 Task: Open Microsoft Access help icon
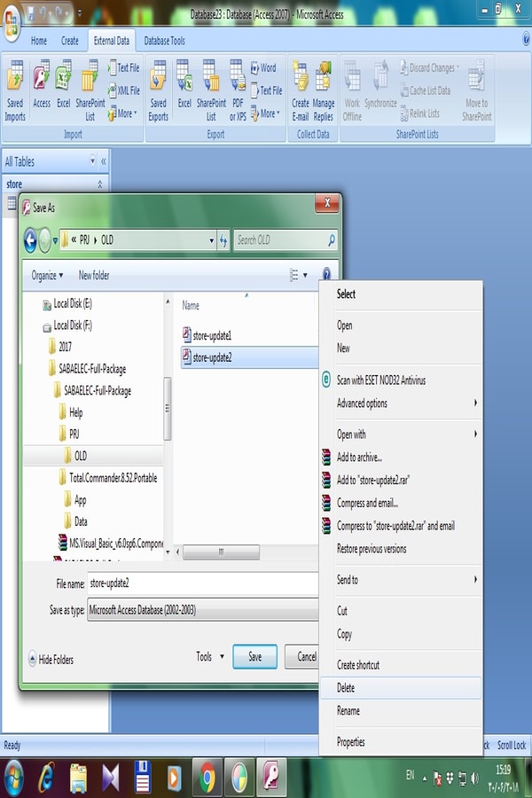526,39
